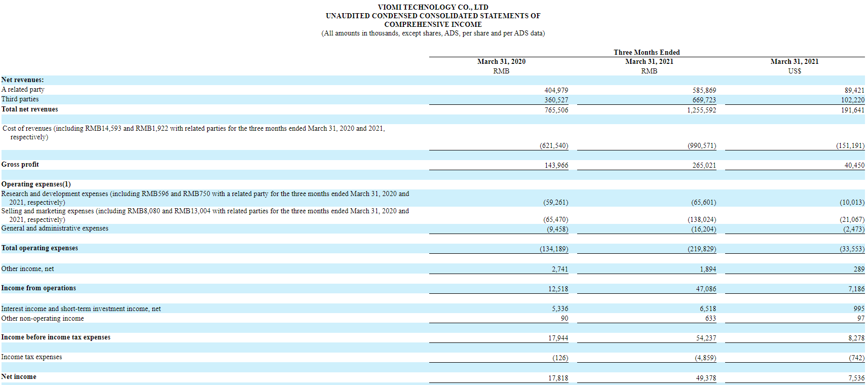The image size is (868, 385).
Task: Click the Net income US$ value 7,536
Action: 856,378
